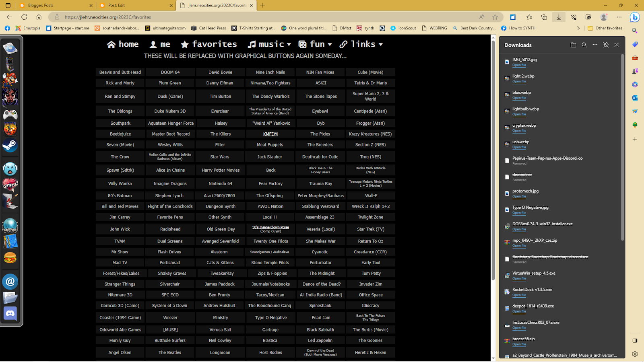The width and height of the screenshot is (644, 362).
Task: Open the @ email dock icon
Action: [x=10, y=282]
